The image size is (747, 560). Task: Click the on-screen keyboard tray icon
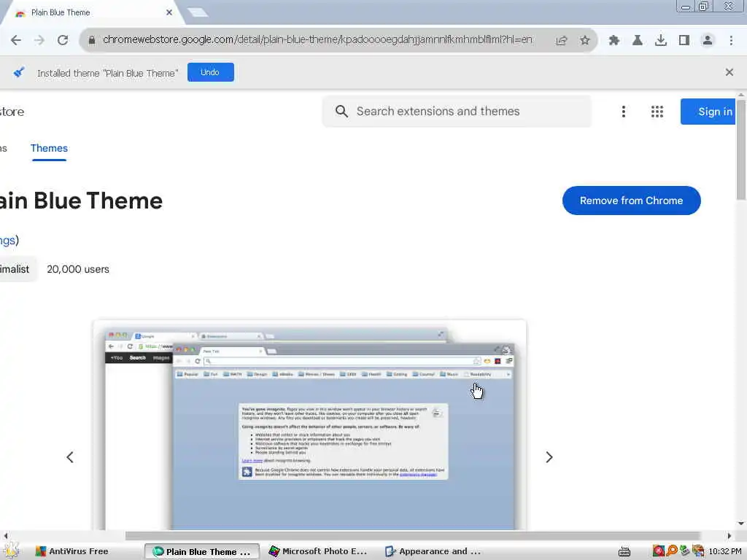click(624, 551)
